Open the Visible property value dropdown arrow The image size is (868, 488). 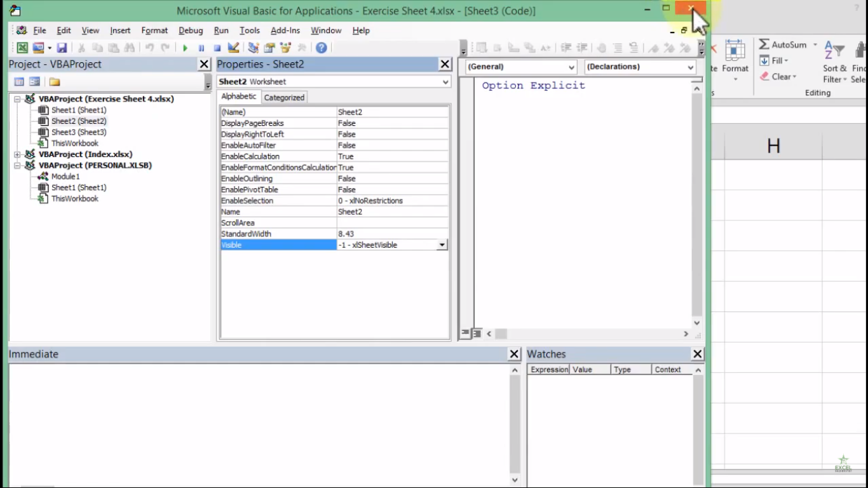(x=442, y=245)
